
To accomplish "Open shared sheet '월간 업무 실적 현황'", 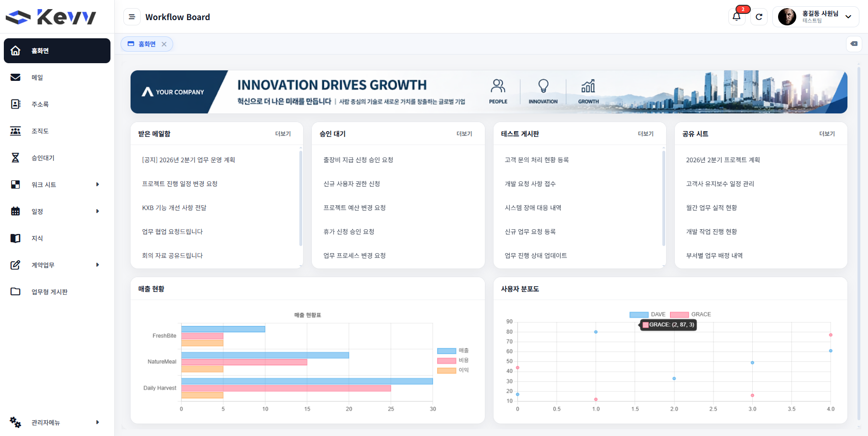I will [x=711, y=208].
